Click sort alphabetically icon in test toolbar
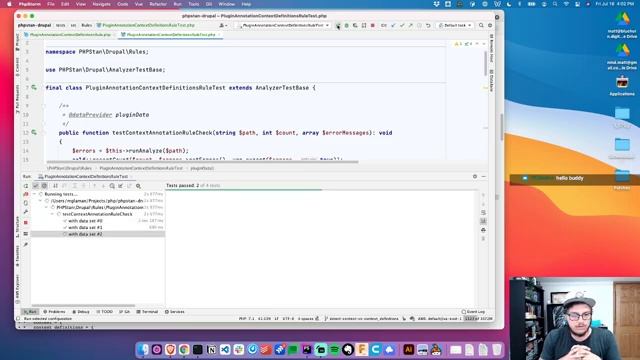The image size is (640, 360). [55, 186]
